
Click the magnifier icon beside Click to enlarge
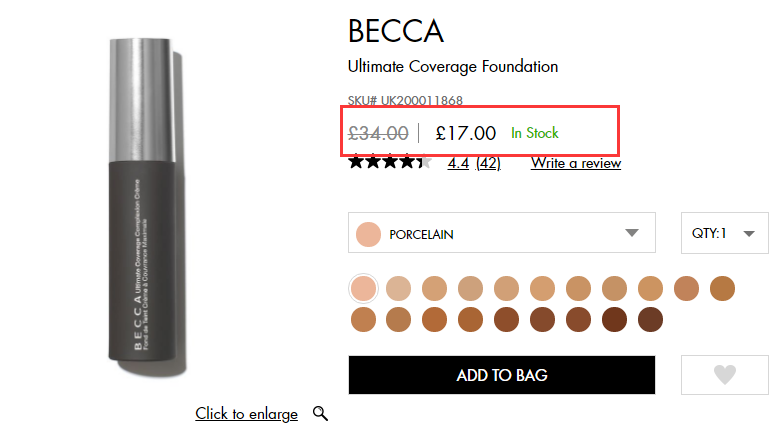[320, 413]
